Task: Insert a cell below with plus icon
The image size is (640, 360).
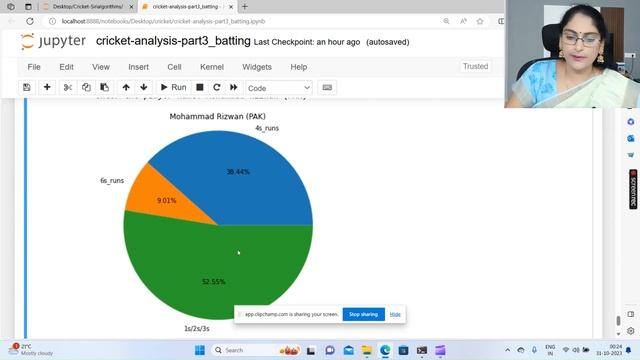Action: (x=47, y=87)
